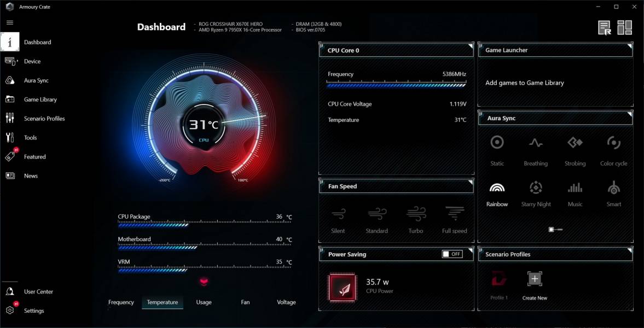The width and height of the screenshot is (644, 328).
Task: Open Scenario Profiles sliders icon in sidebar
Action: click(x=10, y=118)
